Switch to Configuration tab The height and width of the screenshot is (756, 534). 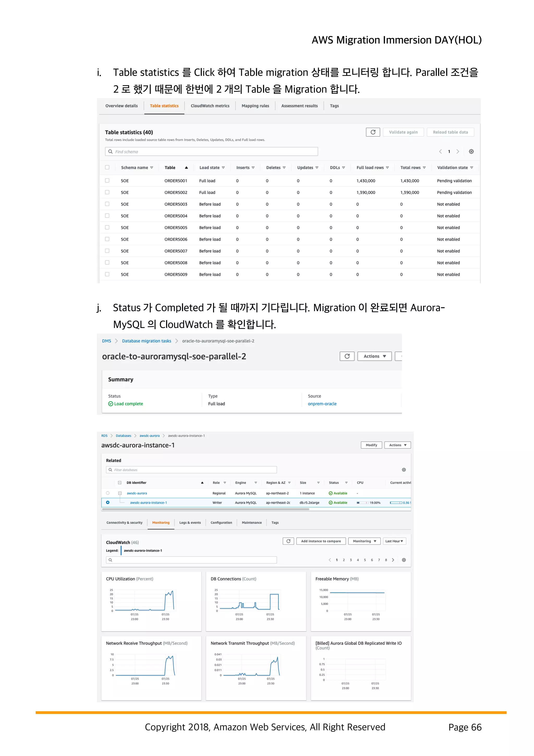pos(221,523)
